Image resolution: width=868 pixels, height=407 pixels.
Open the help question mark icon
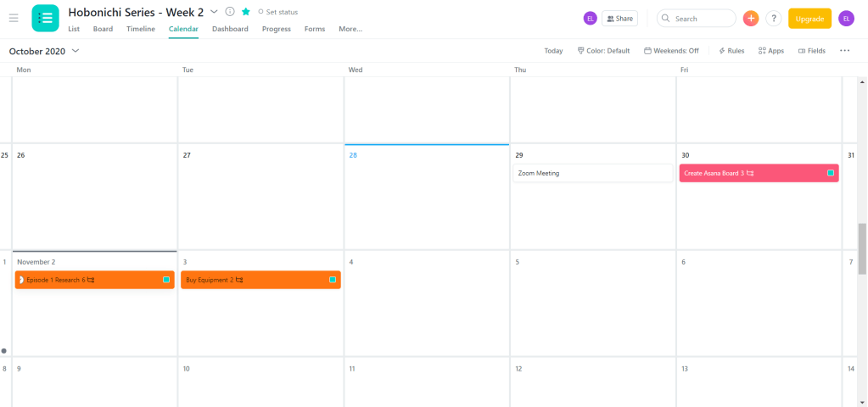coord(773,19)
